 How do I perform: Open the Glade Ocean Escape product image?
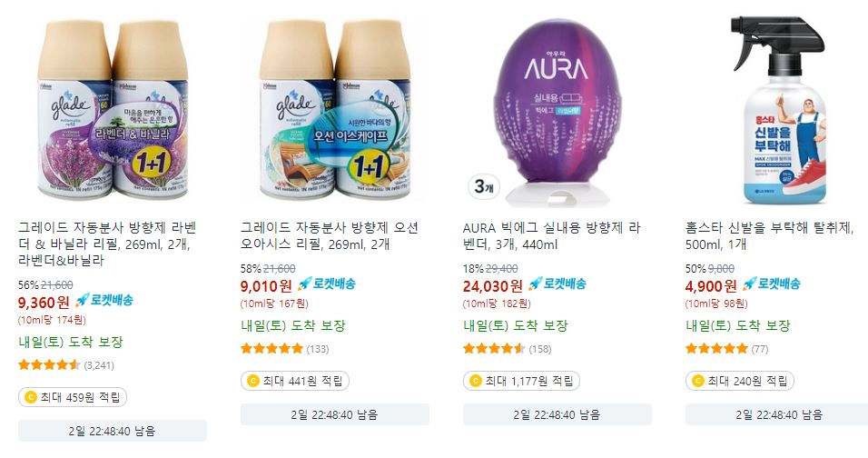click(335, 111)
